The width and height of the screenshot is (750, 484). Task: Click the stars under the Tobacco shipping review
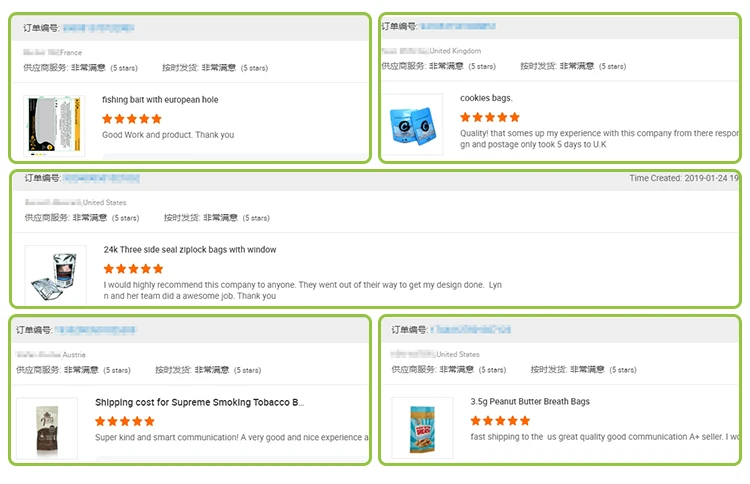tap(125, 421)
